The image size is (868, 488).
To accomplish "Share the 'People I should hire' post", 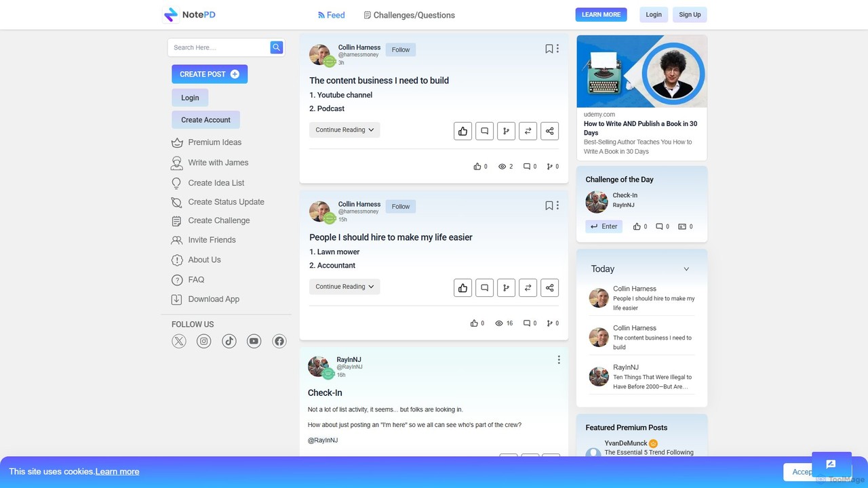I will pos(549,287).
